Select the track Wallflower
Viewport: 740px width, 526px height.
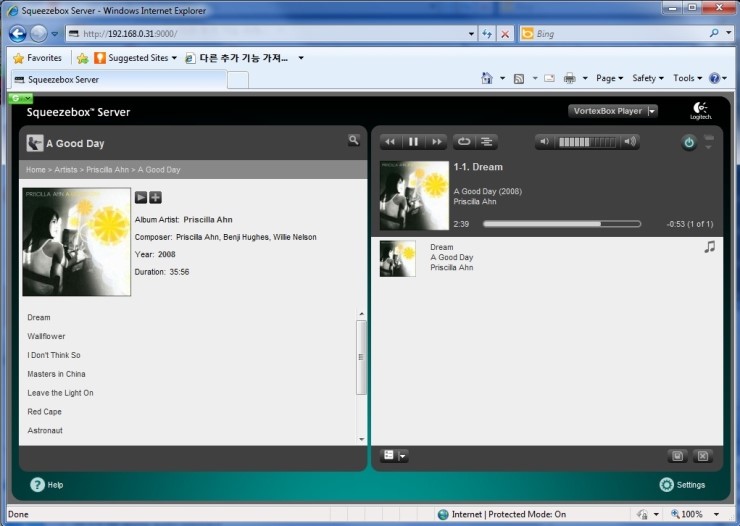(x=46, y=336)
